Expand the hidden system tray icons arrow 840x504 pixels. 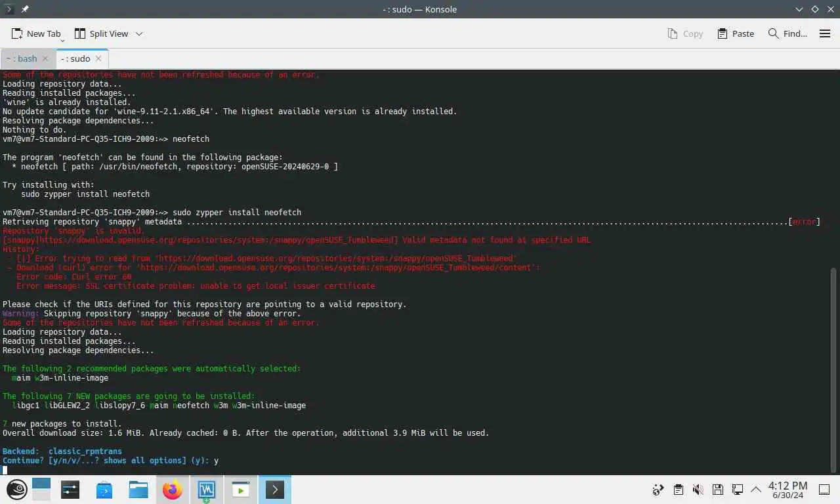pyautogui.click(x=756, y=490)
